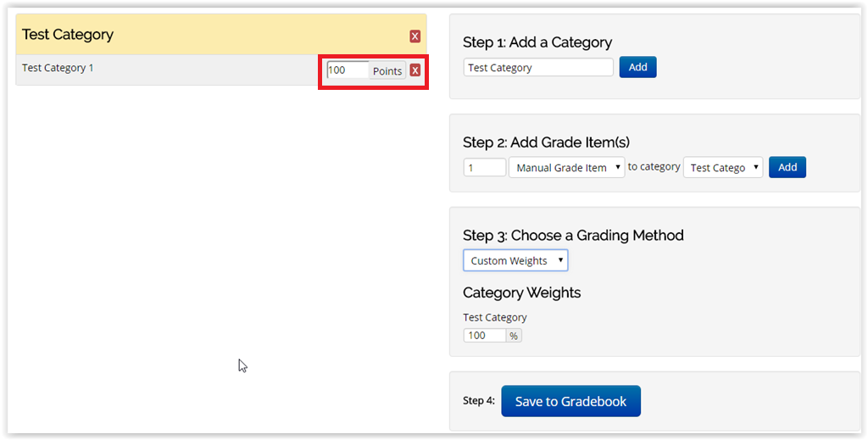Viewport: 868px width, 440px height.
Task: Click the Step 3 Choose a Grading Method heading
Action: 573,235
